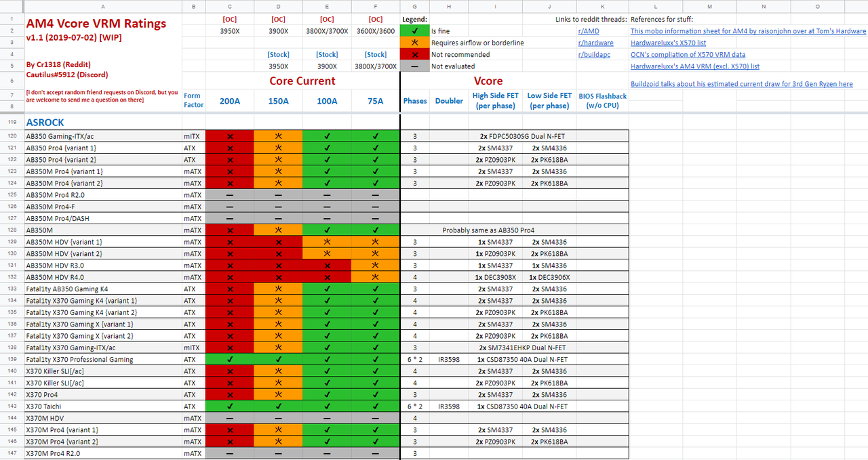Click the green 75A check for AB350M row
The image size is (868, 460).
(x=376, y=230)
